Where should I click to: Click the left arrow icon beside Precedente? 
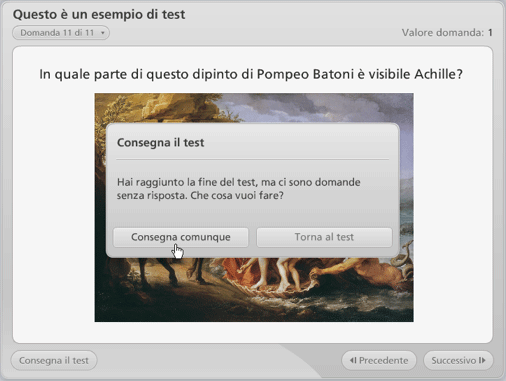click(353, 360)
